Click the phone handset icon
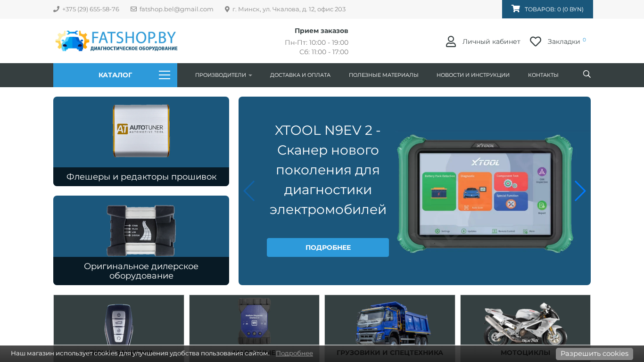This screenshot has width=644, height=362. click(x=56, y=9)
